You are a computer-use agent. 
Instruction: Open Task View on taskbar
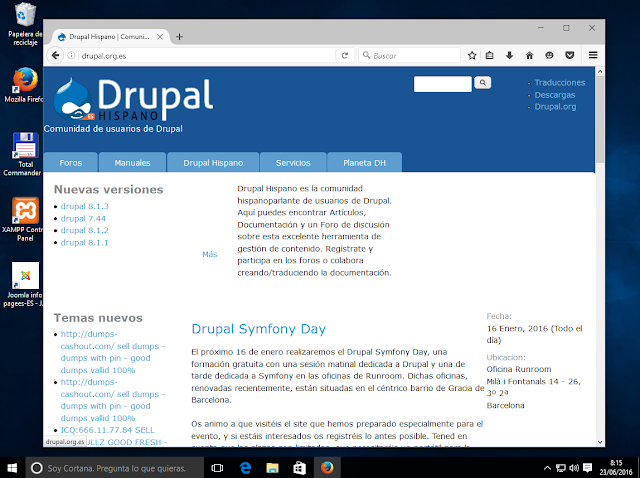(x=217, y=468)
